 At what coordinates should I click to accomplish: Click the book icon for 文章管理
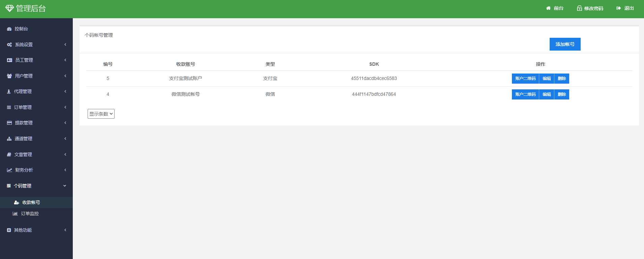pyautogui.click(x=9, y=154)
